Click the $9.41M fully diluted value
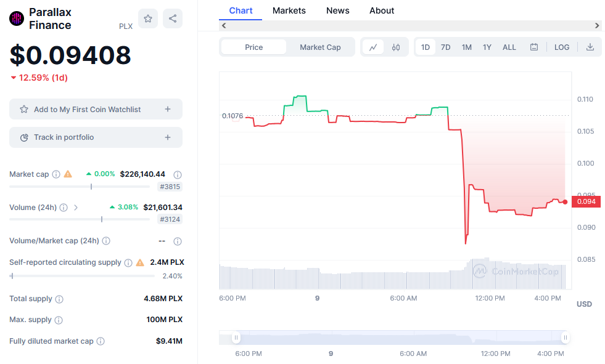Image resolution: width=605 pixels, height=364 pixels. click(169, 341)
